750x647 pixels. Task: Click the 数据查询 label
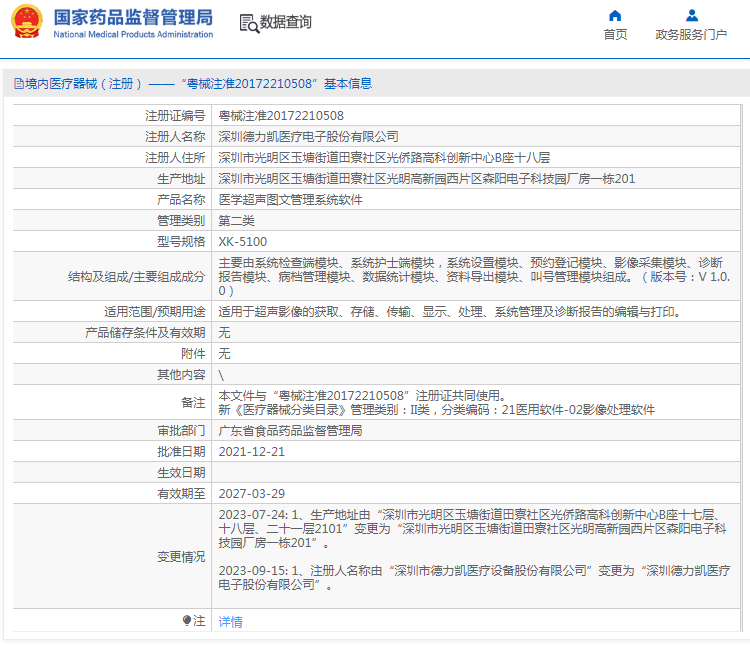pyautogui.click(x=286, y=22)
